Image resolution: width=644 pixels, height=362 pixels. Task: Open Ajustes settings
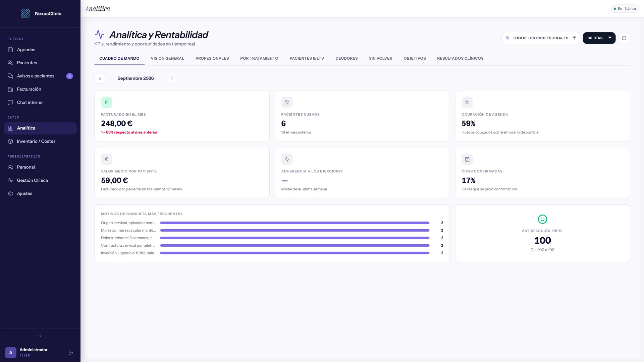tap(40, 194)
